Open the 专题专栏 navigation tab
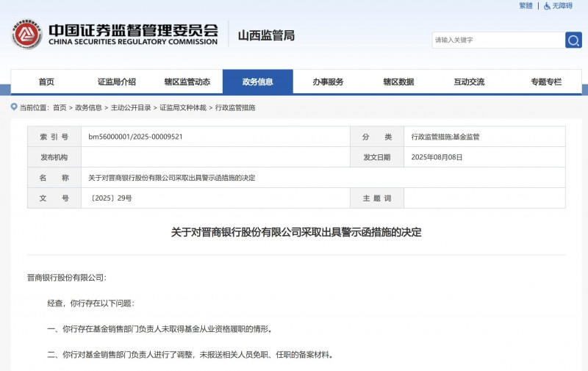This screenshot has width=588, height=371. (x=546, y=82)
